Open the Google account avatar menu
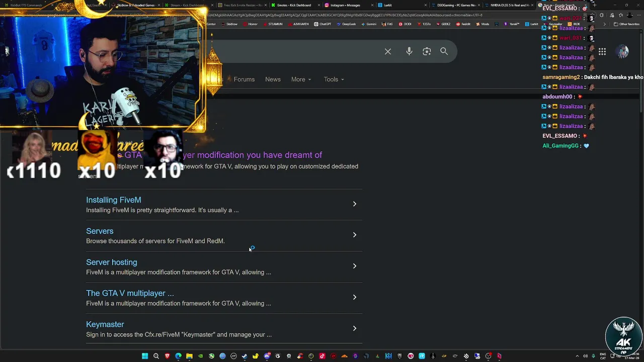Image resolution: width=644 pixels, height=362 pixels. (623, 51)
